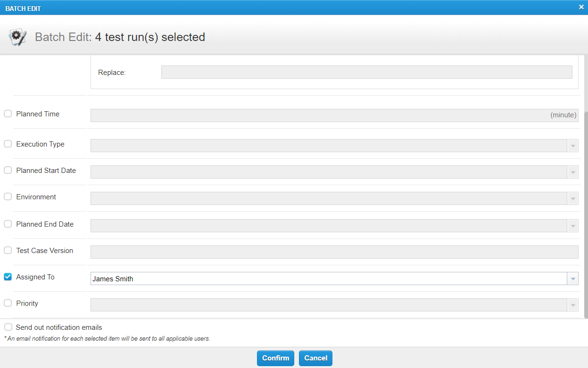Open the Environment dropdown arrow

pyautogui.click(x=573, y=199)
